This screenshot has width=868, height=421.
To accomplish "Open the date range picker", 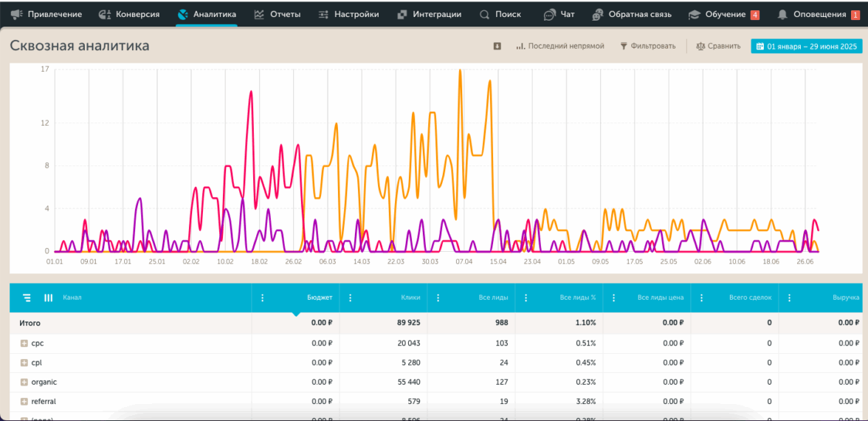I will click(x=806, y=46).
